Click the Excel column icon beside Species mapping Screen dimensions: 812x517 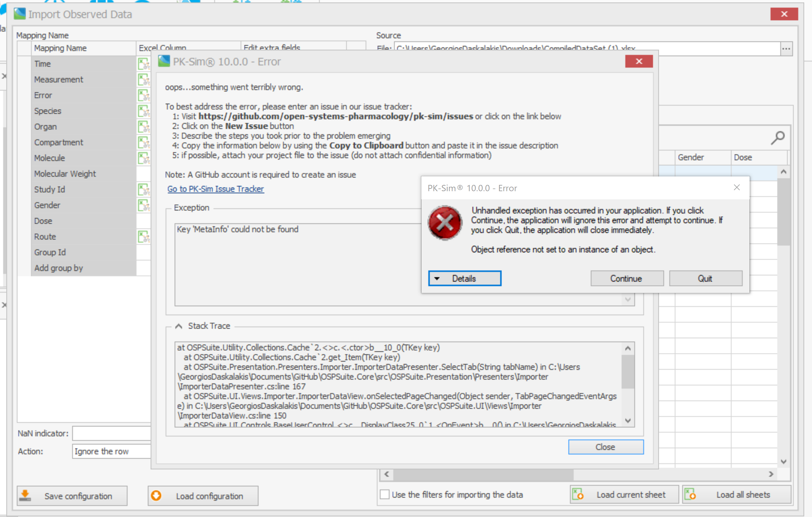[x=143, y=111]
